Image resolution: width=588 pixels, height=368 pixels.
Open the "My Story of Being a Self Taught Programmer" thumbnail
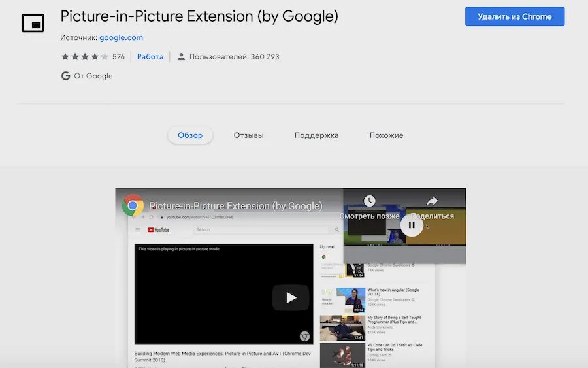click(342, 327)
